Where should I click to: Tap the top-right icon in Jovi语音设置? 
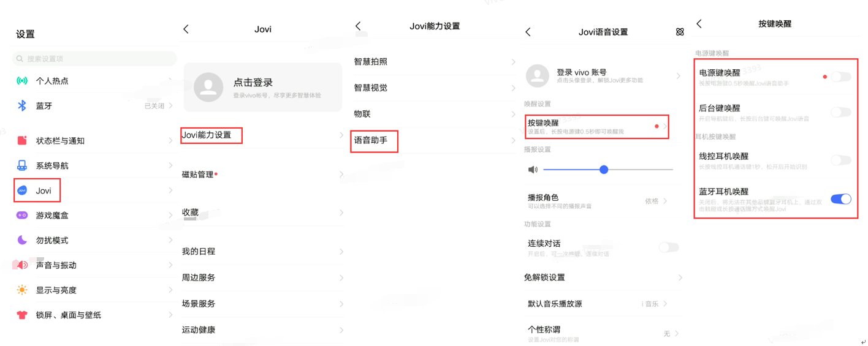(680, 32)
